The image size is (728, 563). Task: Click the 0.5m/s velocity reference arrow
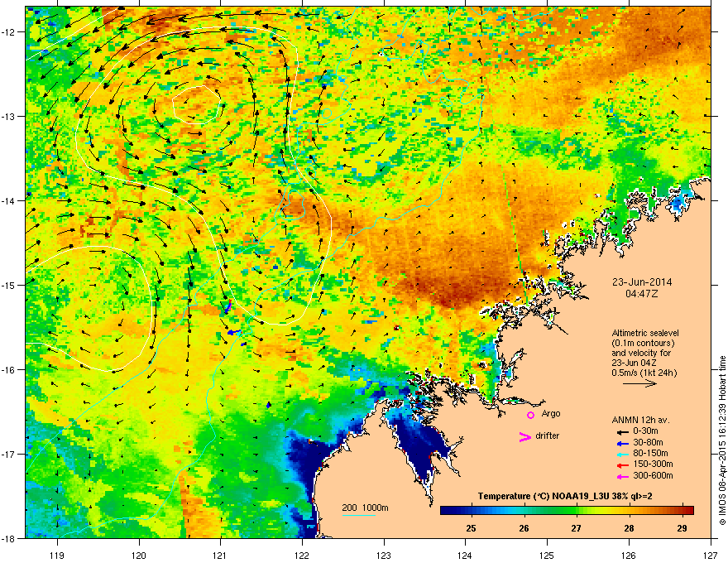(639, 383)
